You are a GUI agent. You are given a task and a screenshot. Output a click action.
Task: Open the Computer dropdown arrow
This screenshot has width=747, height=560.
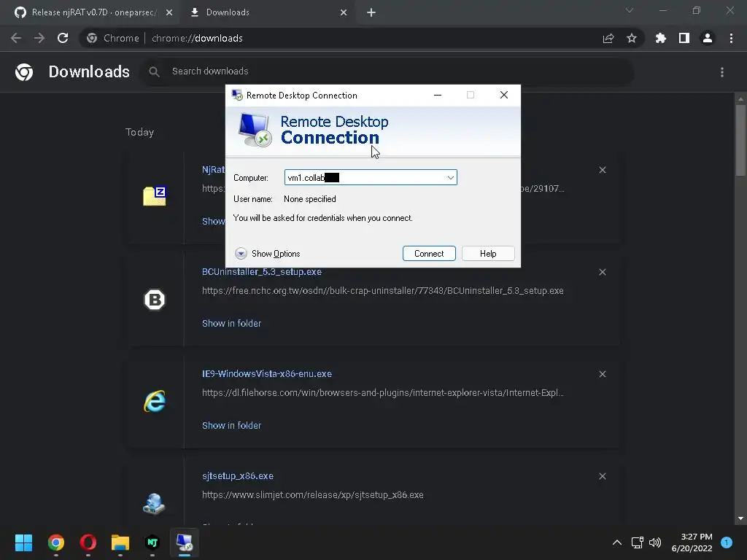tap(450, 178)
